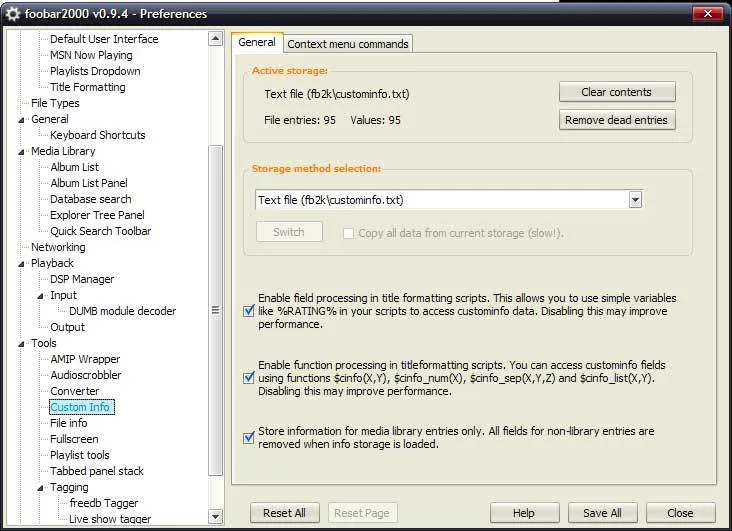Select Album List Panel tree item
The image size is (732, 531).
89,183
